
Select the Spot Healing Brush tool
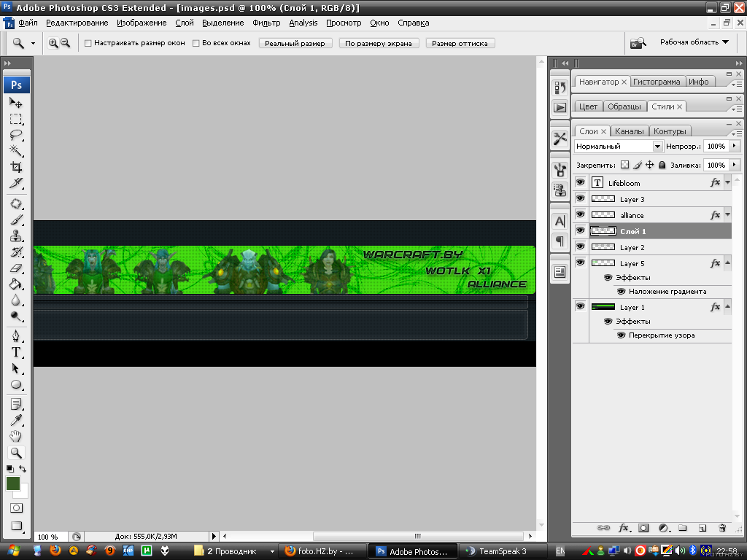(x=16, y=204)
